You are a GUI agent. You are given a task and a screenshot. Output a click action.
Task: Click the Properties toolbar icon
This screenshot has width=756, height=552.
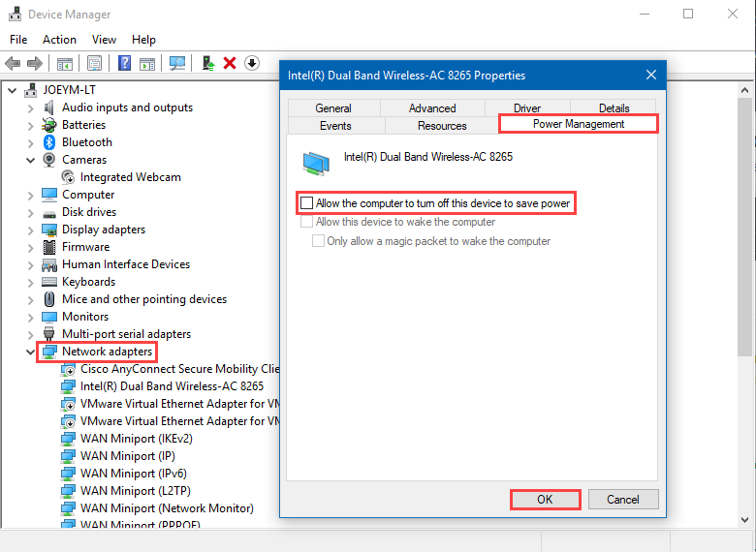(94, 63)
